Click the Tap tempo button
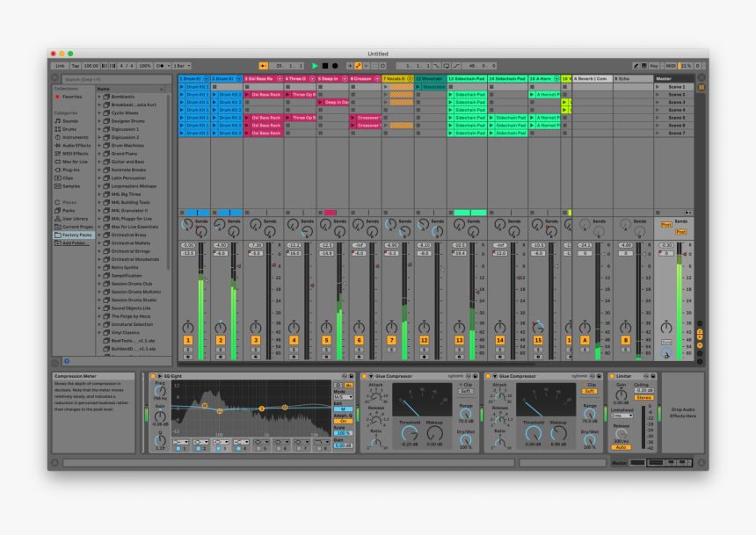Screen dimensions: 756x535 [x=76, y=66]
